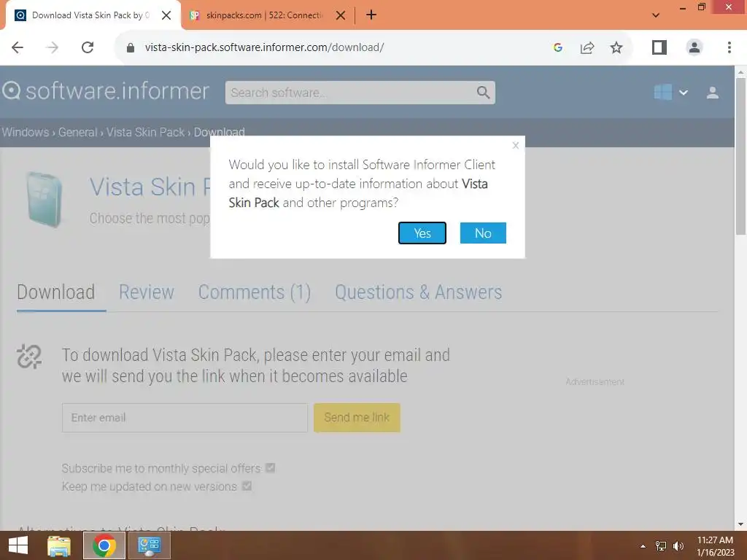The image size is (747, 560).
Task: Open Windows breadcrumb link
Action: coord(26,132)
